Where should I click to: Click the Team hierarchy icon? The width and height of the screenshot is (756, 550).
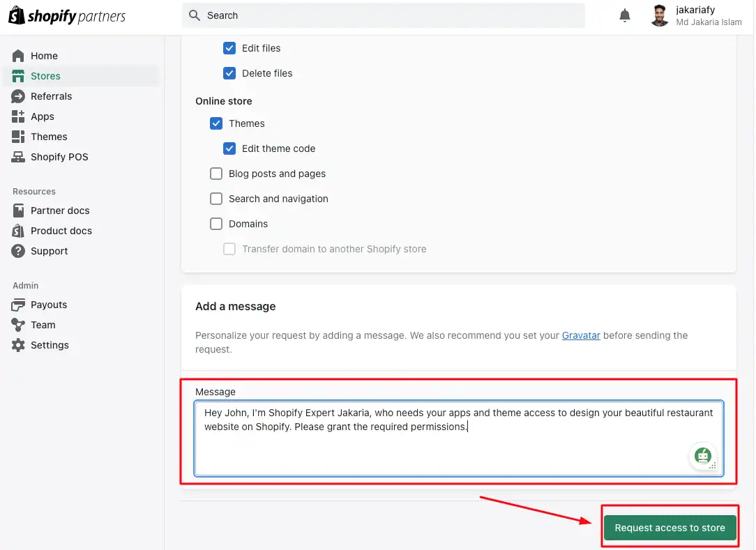(x=18, y=325)
